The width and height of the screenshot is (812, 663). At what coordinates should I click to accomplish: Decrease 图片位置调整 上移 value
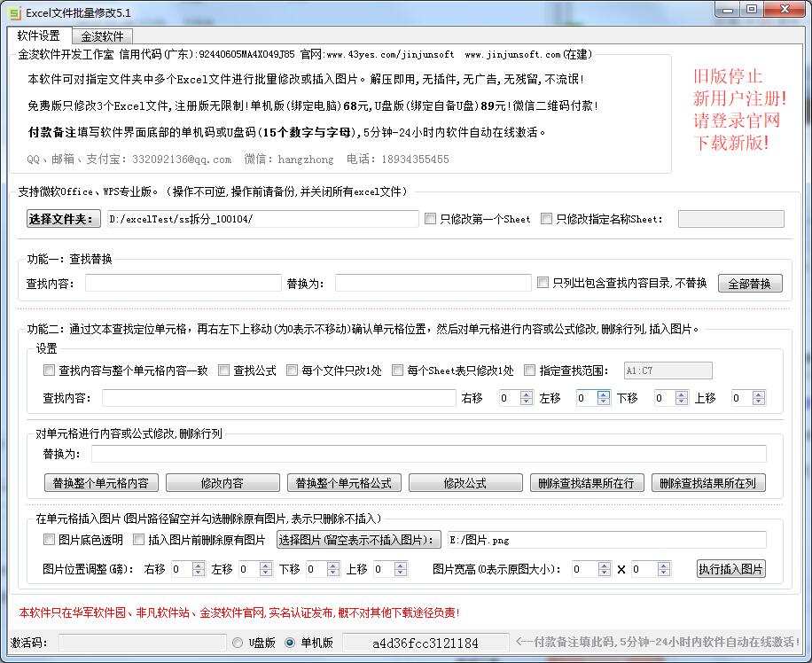401,573
